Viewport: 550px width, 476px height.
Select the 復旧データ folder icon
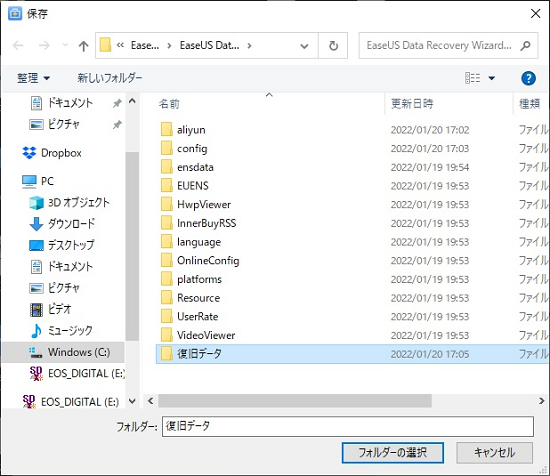click(x=167, y=354)
